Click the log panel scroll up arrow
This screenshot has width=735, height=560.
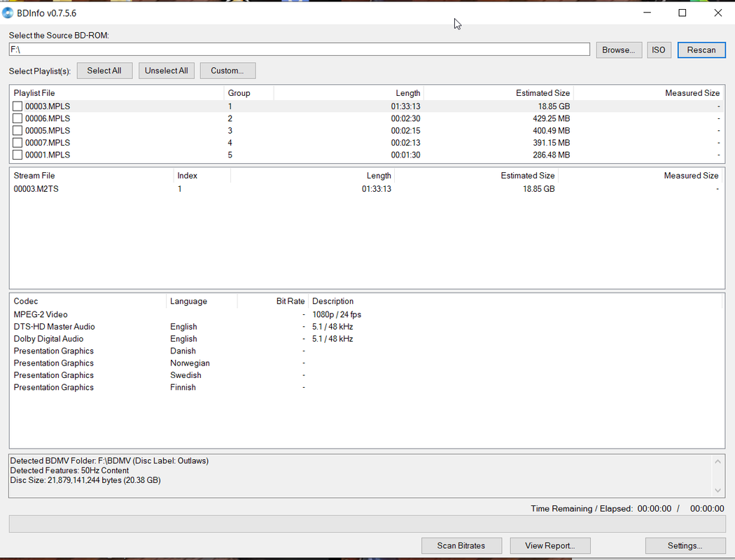pyautogui.click(x=717, y=461)
